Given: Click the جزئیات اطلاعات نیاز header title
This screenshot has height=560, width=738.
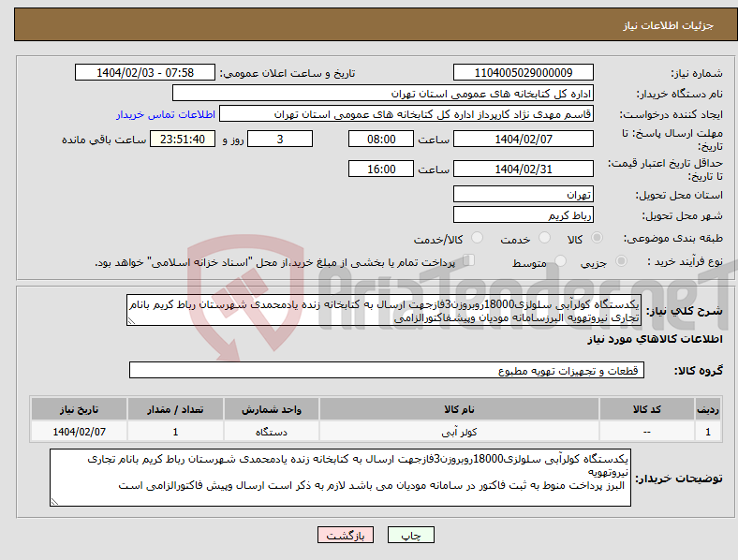Looking at the screenshot, I should [x=668, y=25].
